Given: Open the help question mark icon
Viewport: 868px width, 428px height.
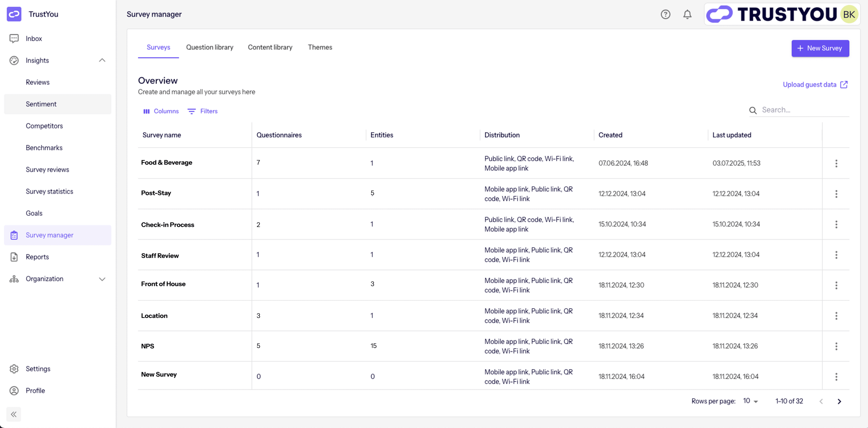Looking at the screenshot, I should (x=665, y=14).
